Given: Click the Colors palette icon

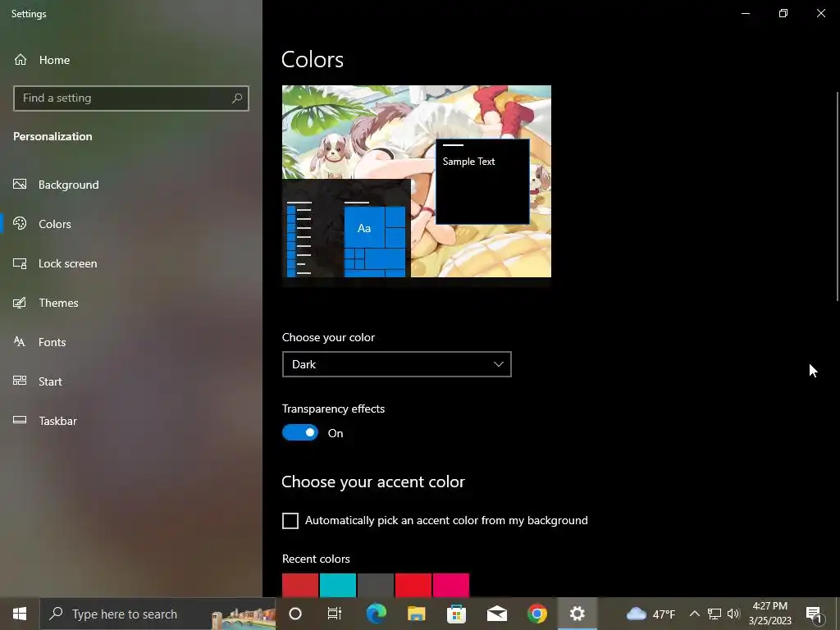Looking at the screenshot, I should click(x=20, y=223).
